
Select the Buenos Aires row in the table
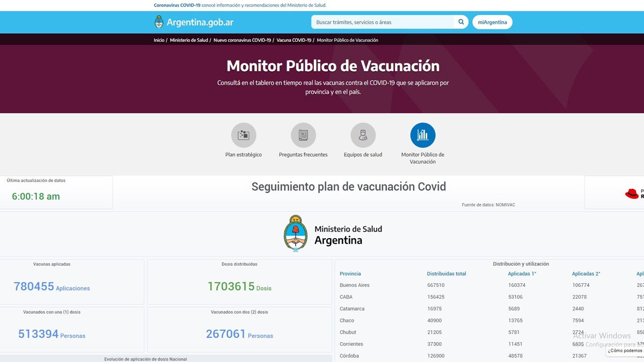click(356, 285)
